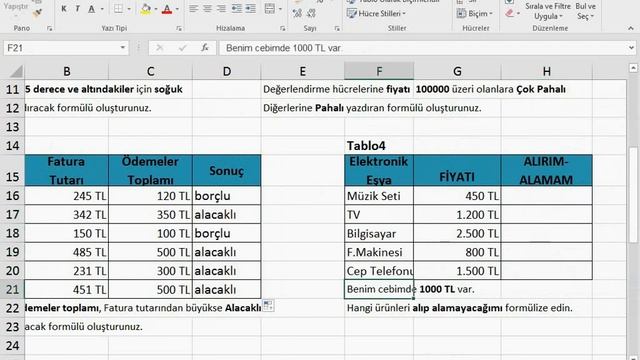Apply borders with the Borders icon

pos(118,9)
